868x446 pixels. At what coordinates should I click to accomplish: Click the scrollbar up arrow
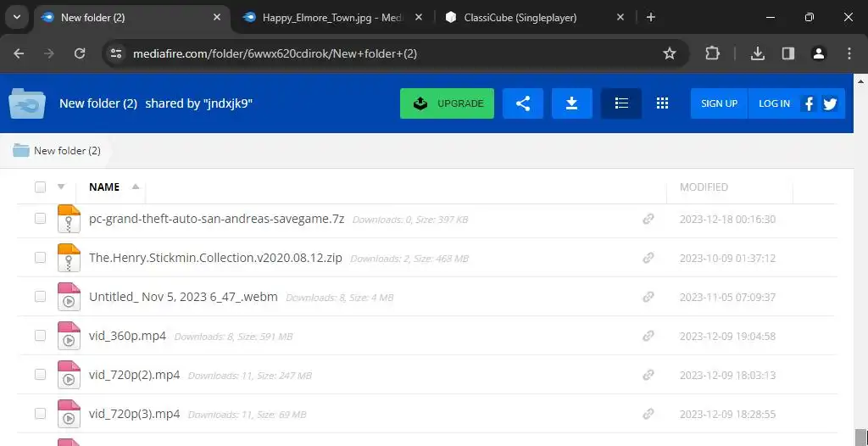point(860,82)
